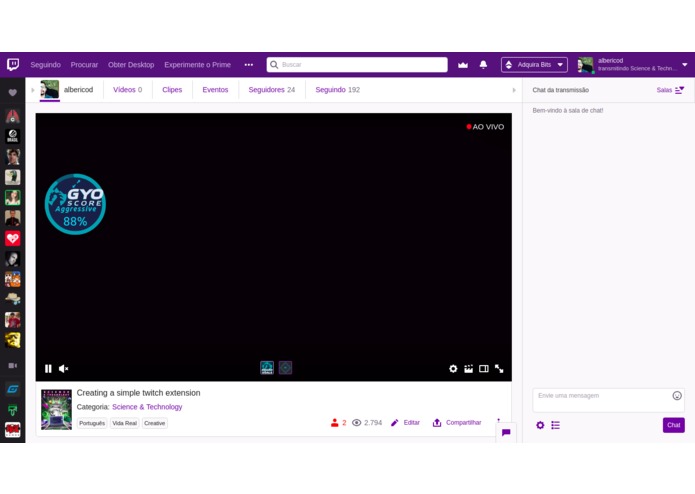This screenshot has width=695, height=494.
Task: Click the purple Chat send button
Action: click(674, 425)
